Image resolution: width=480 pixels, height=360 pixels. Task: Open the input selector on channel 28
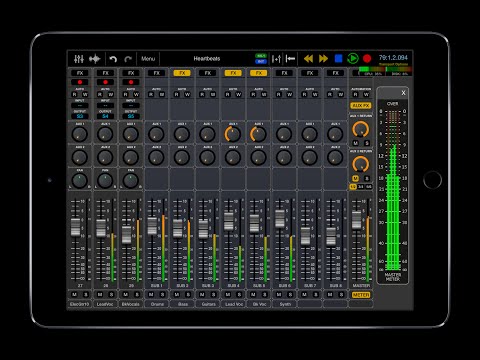coord(105,105)
